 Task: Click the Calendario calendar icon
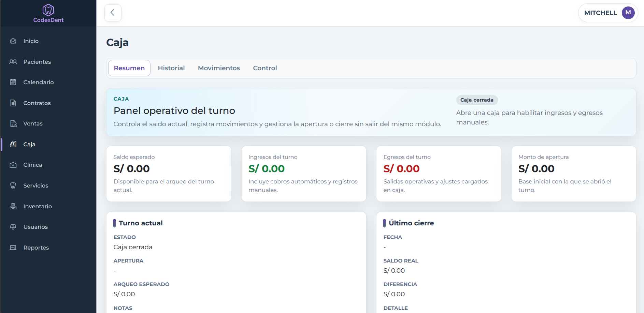(13, 82)
